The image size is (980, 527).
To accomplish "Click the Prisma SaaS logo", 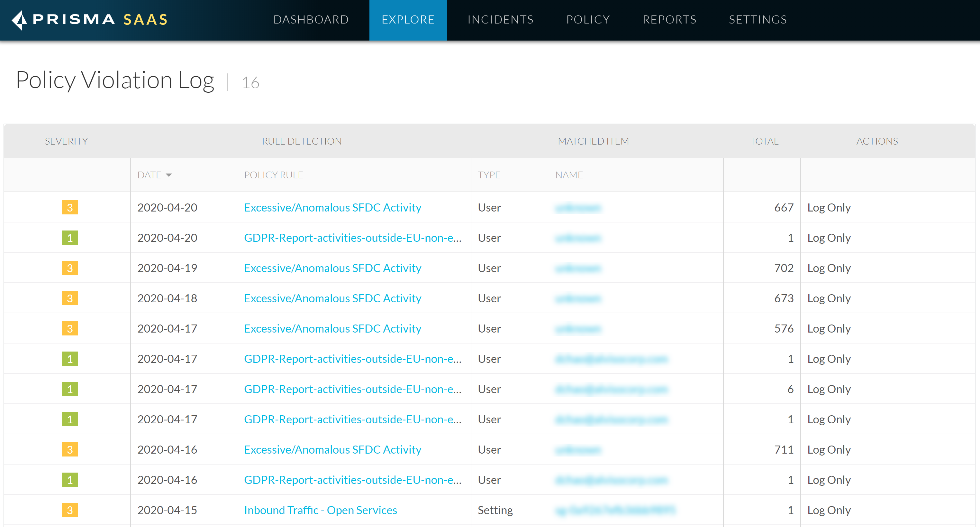I will (x=90, y=19).
